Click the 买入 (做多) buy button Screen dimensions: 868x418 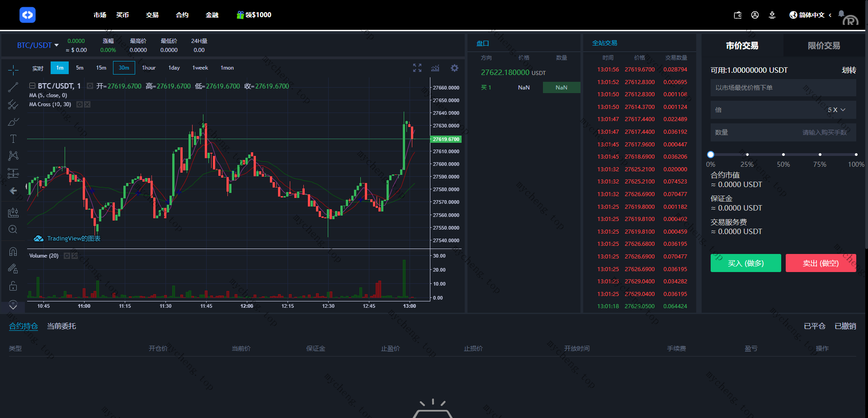click(x=745, y=263)
